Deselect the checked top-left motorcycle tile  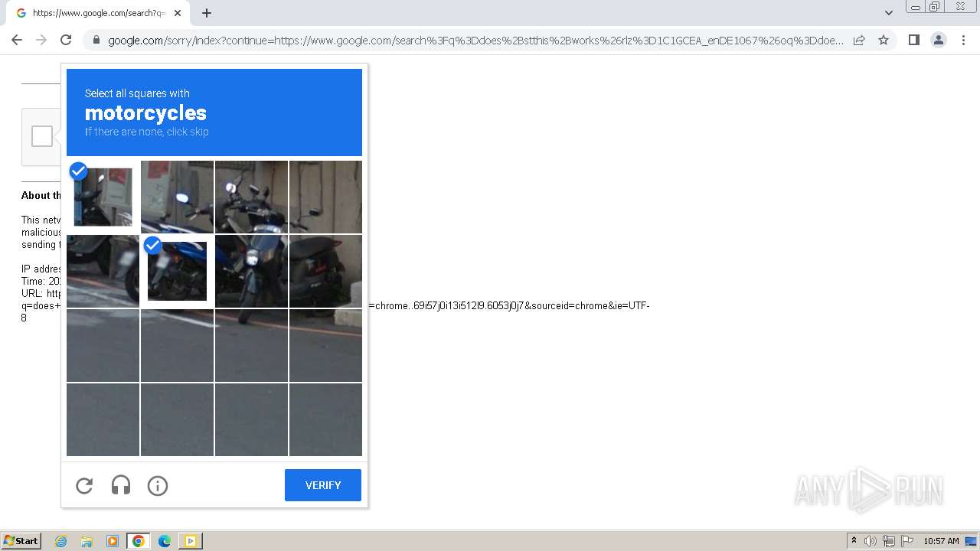tap(103, 197)
